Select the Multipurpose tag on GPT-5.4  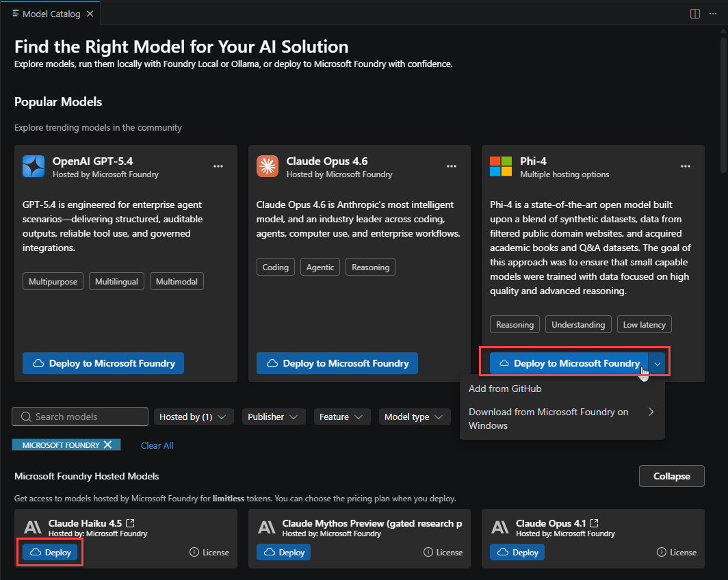[x=53, y=281]
